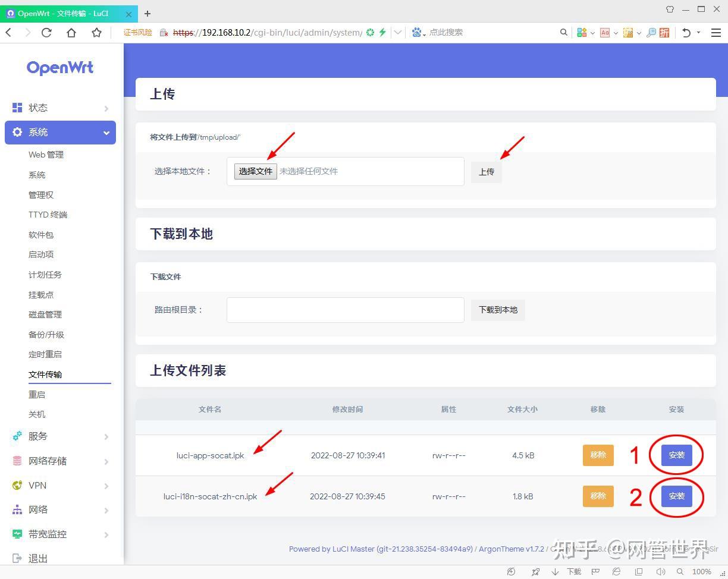Open a new browser tab
The image size is (728, 579).
[x=148, y=14]
